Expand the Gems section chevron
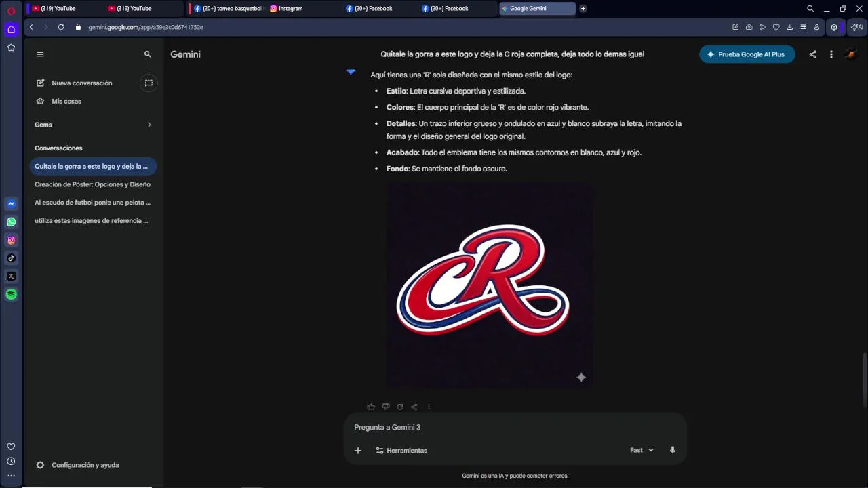868x488 pixels. pos(149,125)
